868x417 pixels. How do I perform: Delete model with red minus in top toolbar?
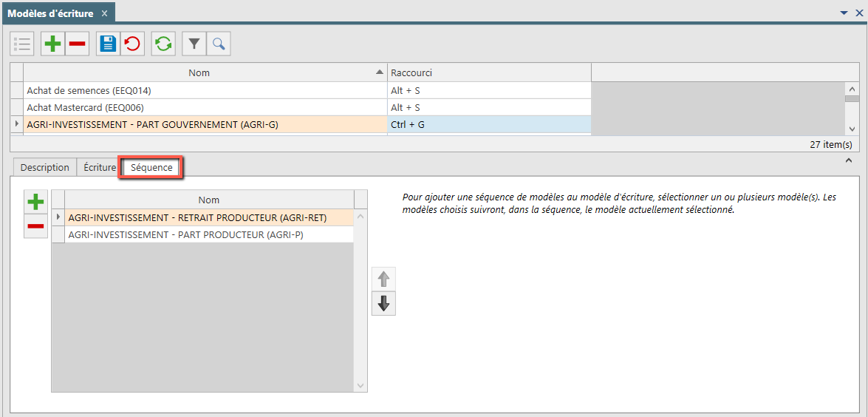tap(78, 44)
